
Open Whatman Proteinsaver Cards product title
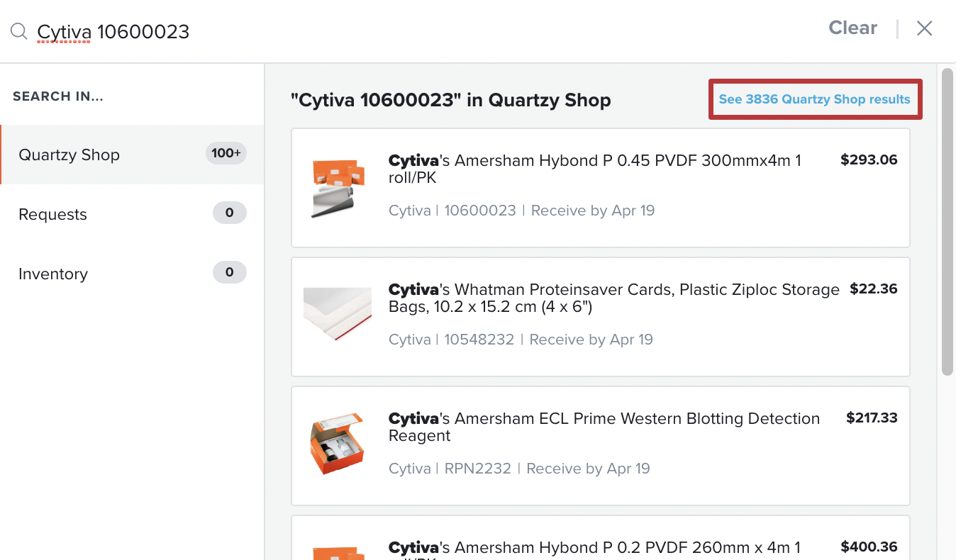[614, 298]
